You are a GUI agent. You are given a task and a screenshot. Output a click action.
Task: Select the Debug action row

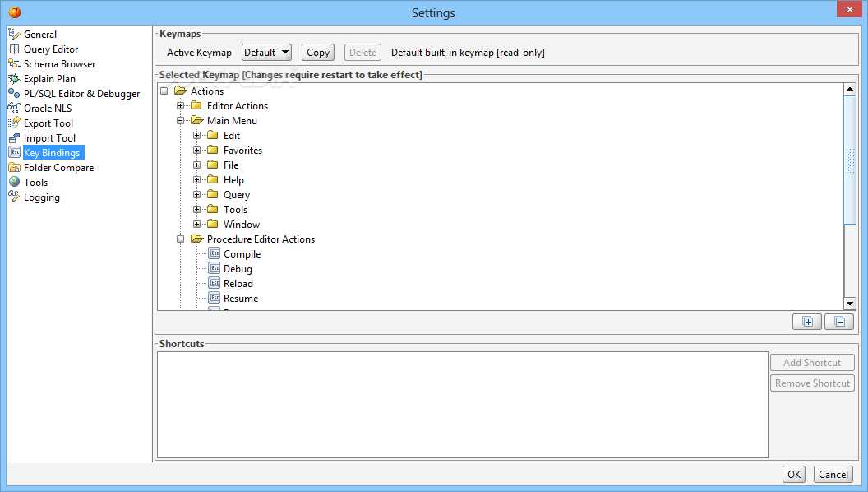point(238,269)
